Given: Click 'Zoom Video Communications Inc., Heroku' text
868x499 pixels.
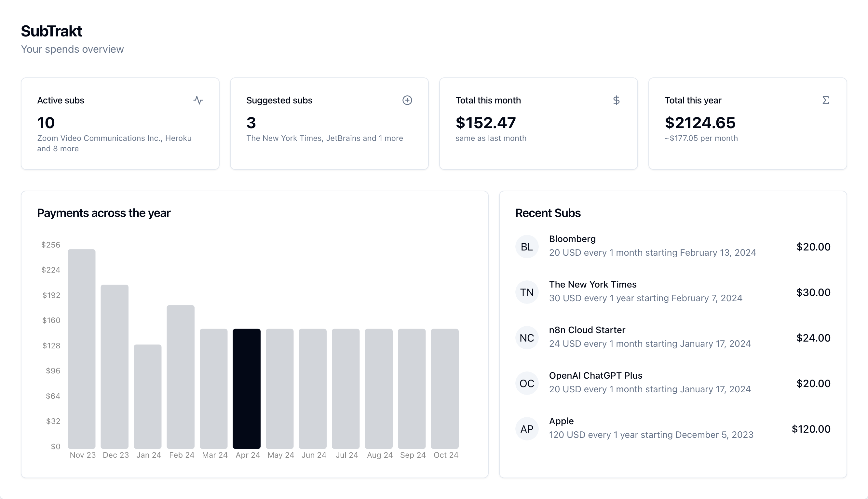Looking at the screenshot, I should point(114,139).
